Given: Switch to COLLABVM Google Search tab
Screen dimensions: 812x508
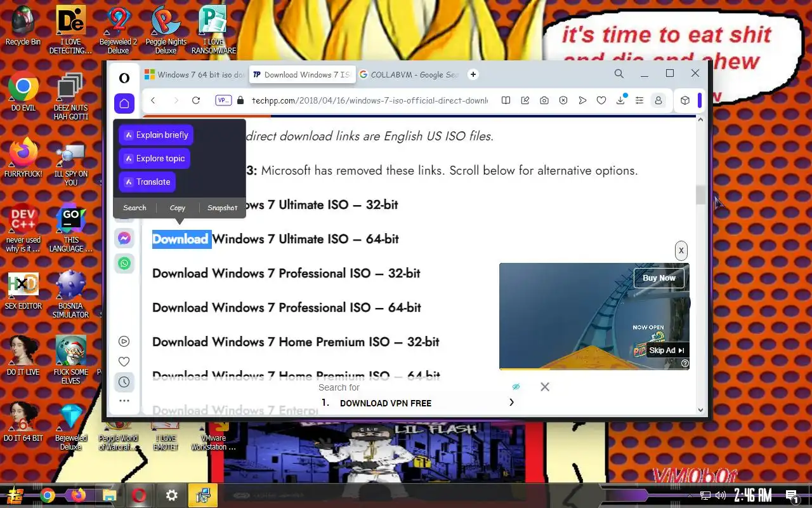Looking at the screenshot, I should 409,74.
